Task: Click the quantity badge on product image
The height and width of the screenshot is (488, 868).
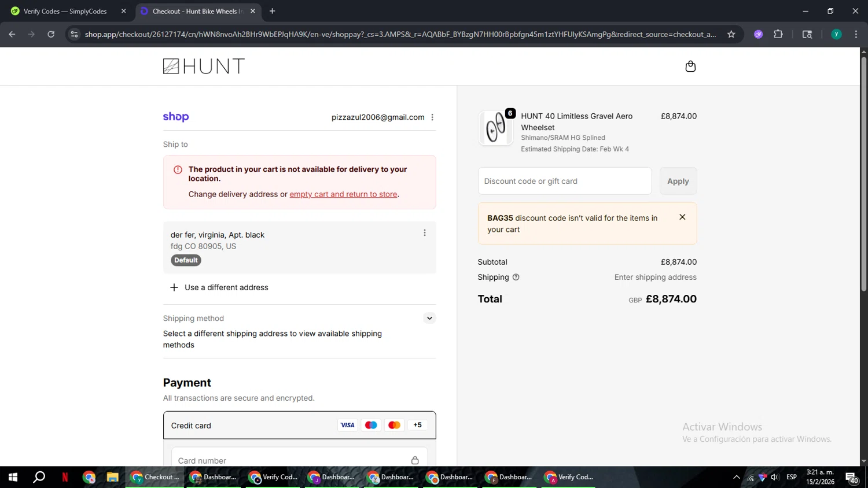Action: pos(510,113)
